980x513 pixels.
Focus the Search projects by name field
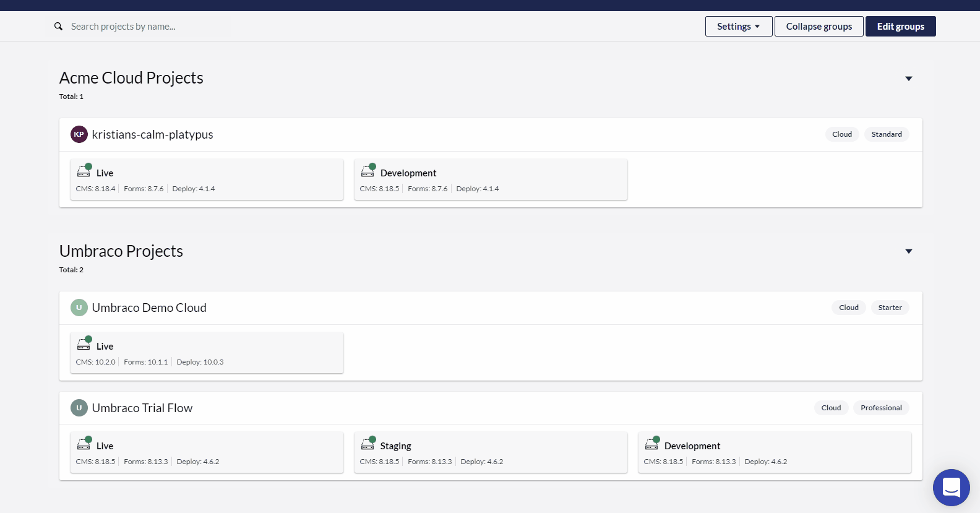148,27
